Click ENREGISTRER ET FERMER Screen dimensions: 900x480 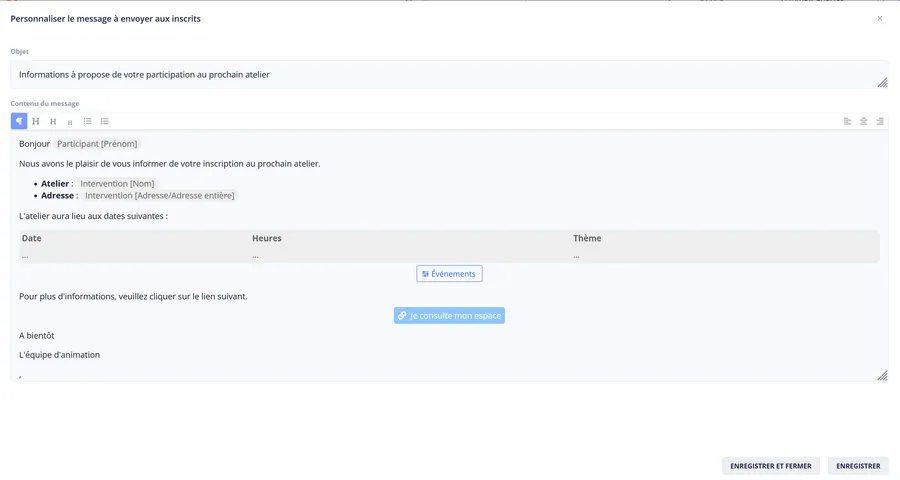(770, 466)
